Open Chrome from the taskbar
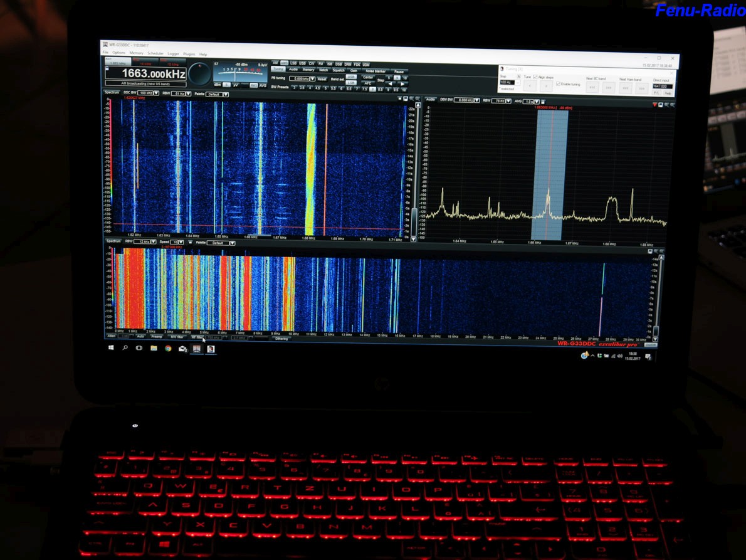746x560 pixels. 168,349
